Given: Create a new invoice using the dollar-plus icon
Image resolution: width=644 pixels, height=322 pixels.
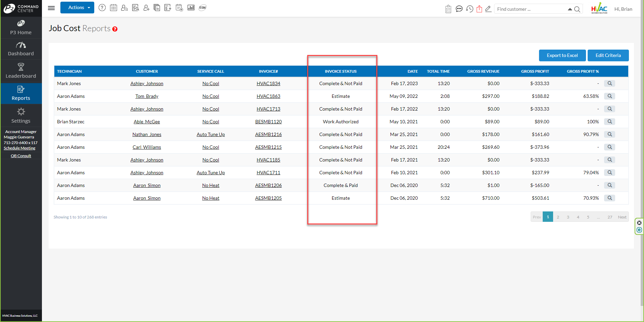Looking at the screenshot, I should 168,7.
